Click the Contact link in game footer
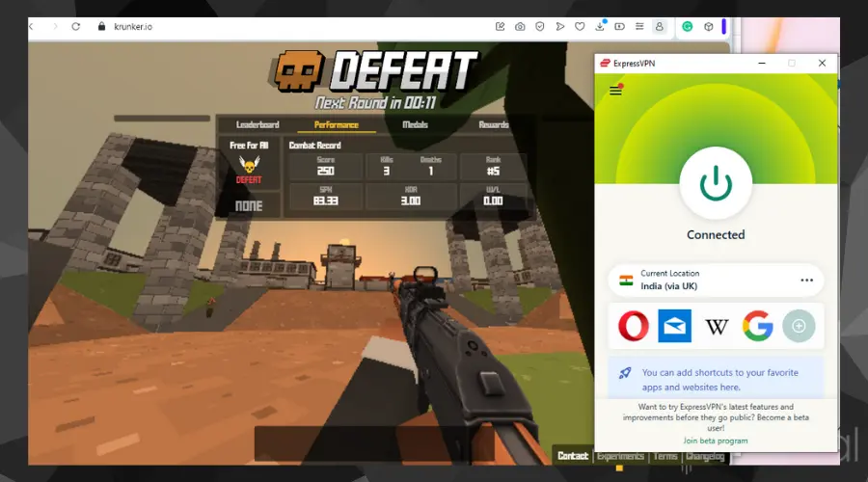The height and width of the screenshot is (482, 868). [572, 456]
